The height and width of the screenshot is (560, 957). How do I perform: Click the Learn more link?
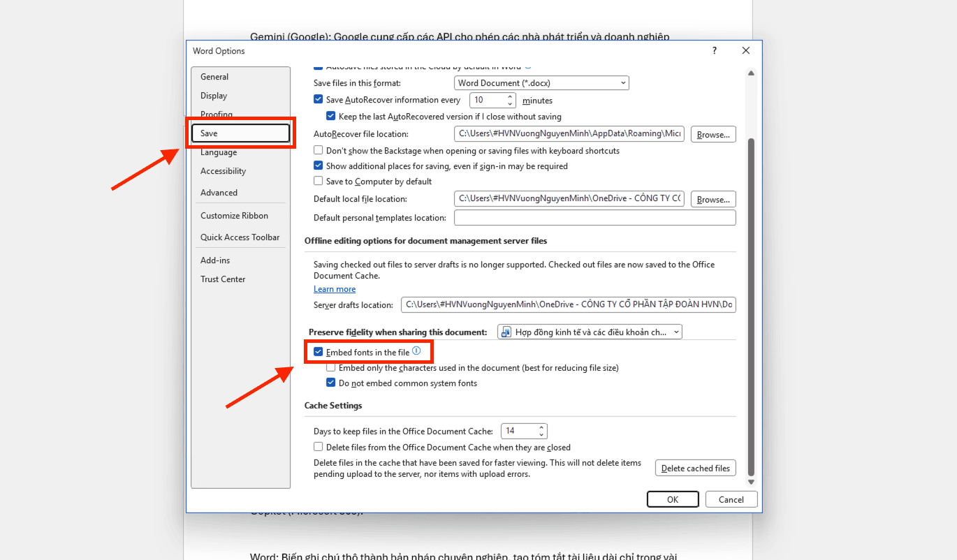click(x=335, y=289)
